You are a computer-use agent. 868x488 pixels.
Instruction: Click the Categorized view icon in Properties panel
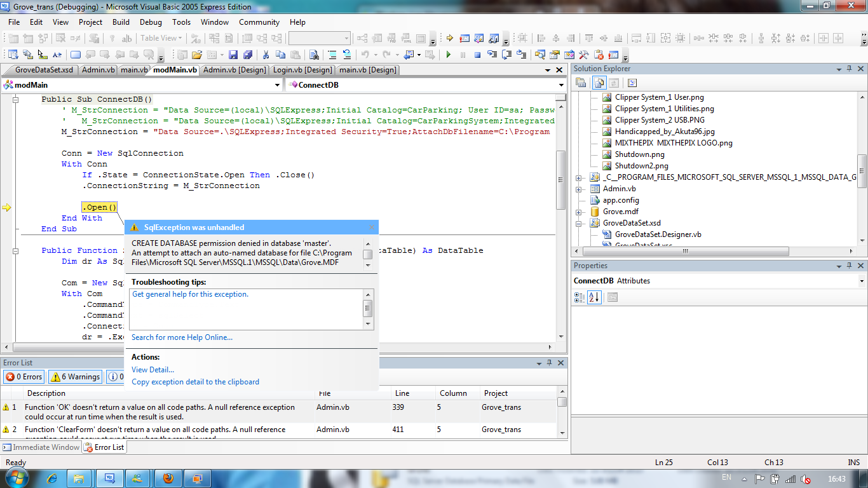click(580, 297)
